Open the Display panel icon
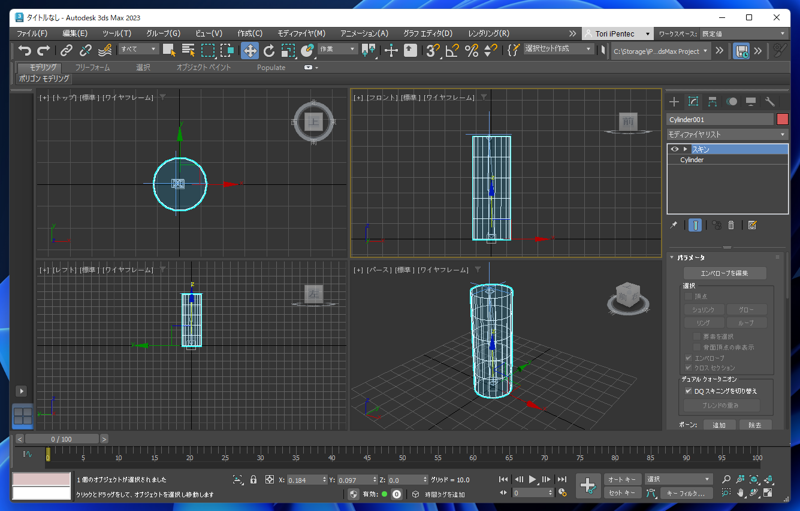Viewport: 800px width, 511px height. click(x=751, y=101)
